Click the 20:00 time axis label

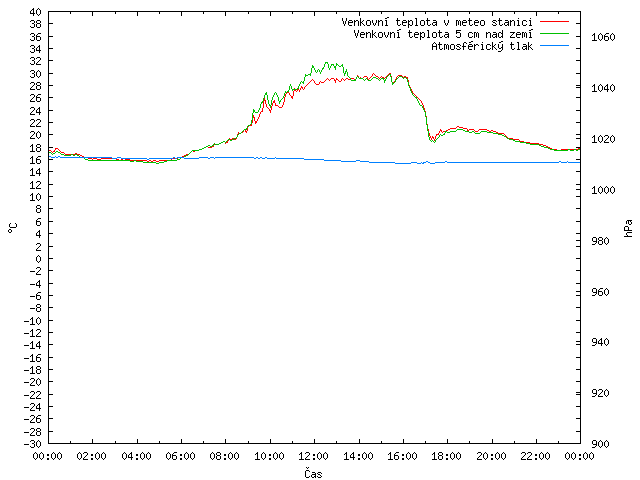491,456
